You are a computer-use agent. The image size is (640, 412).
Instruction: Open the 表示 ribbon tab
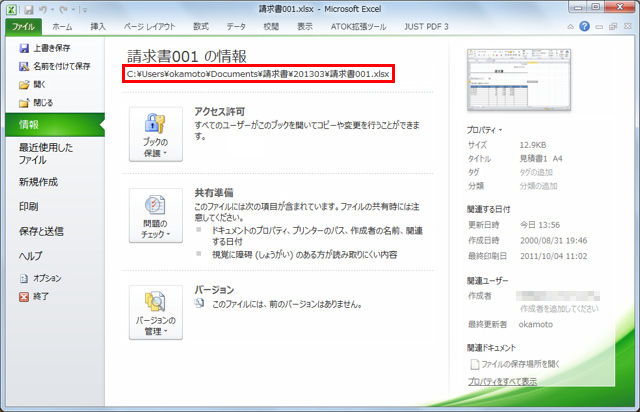(305, 27)
